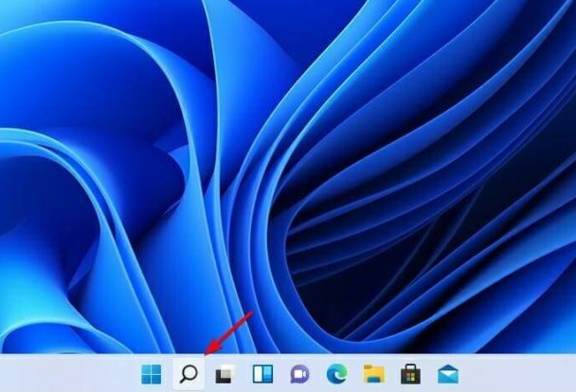Open the Mail app envelope icon

point(447,373)
